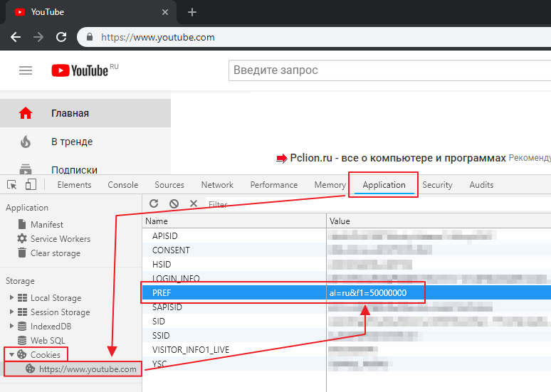Screen dimensions: 551x392
Task: Select the HSID cookie row
Action: coord(347,264)
